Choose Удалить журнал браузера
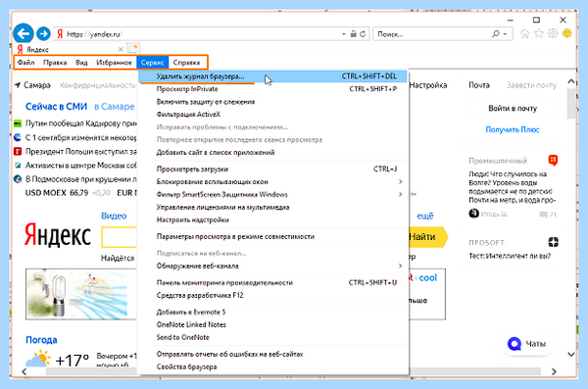Viewport: 588px width, 389px height. click(272, 76)
